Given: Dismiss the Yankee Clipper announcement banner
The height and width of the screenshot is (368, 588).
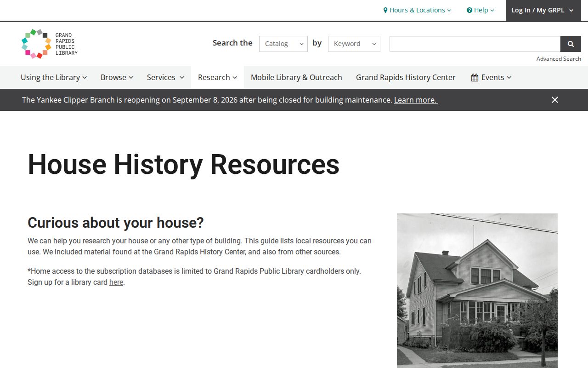Looking at the screenshot, I should click(x=555, y=100).
